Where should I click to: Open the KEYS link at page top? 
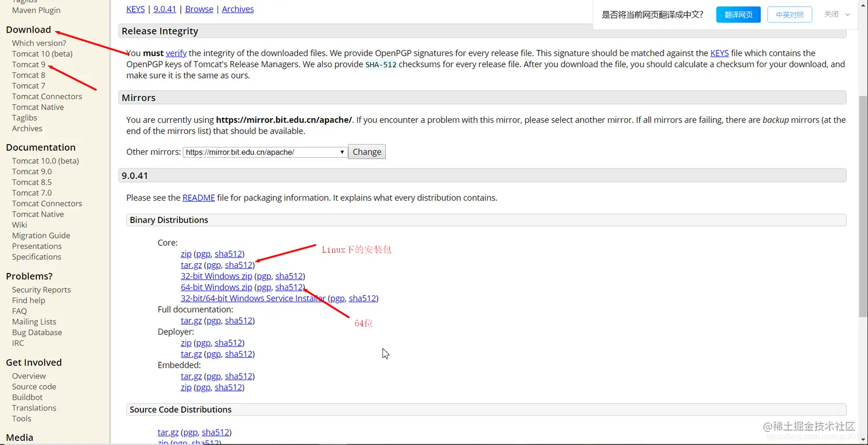tap(135, 9)
